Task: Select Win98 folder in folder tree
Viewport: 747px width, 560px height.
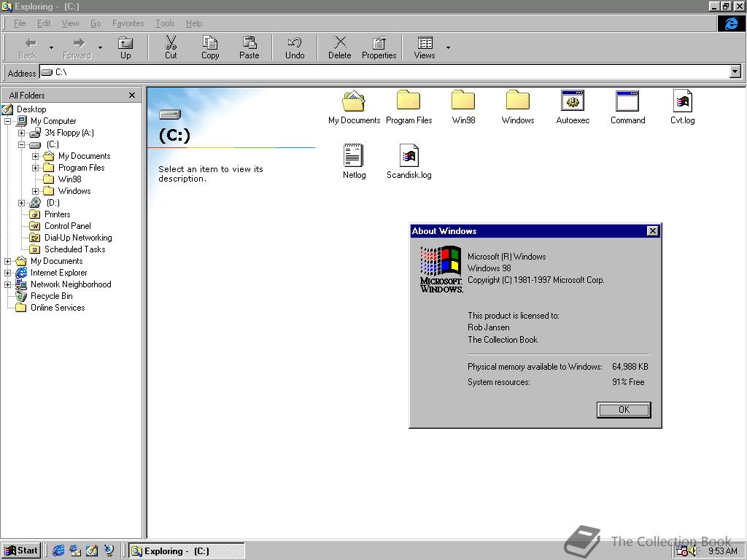Action: 69,179
